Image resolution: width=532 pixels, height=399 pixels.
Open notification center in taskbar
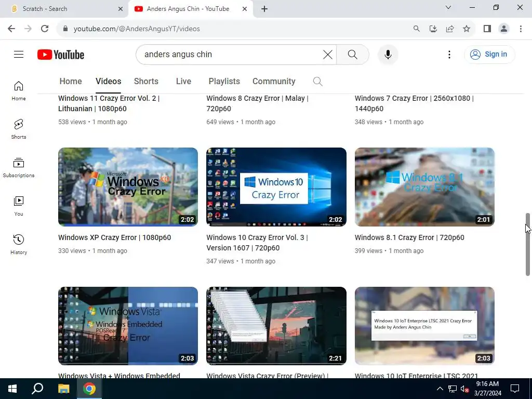(515, 389)
